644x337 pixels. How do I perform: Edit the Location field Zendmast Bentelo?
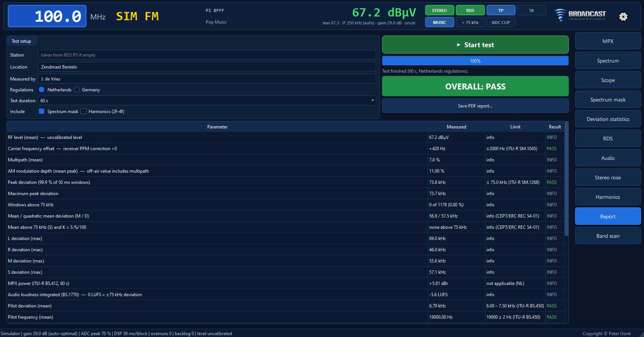coord(207,67)
